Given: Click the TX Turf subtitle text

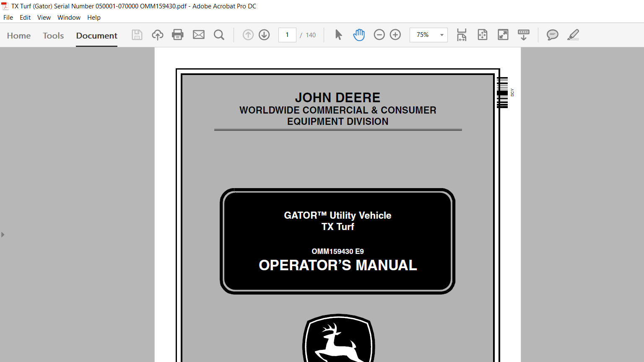Looking at the screenshot, I should coord(338,227).
